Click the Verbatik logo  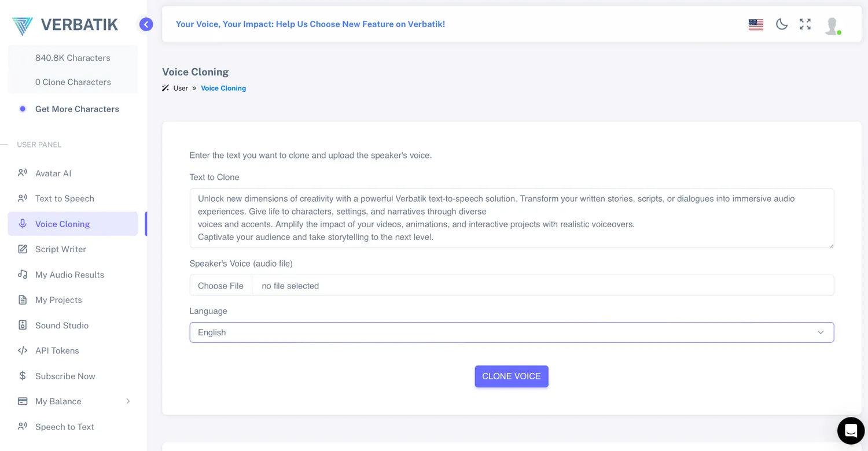point(65,25)
